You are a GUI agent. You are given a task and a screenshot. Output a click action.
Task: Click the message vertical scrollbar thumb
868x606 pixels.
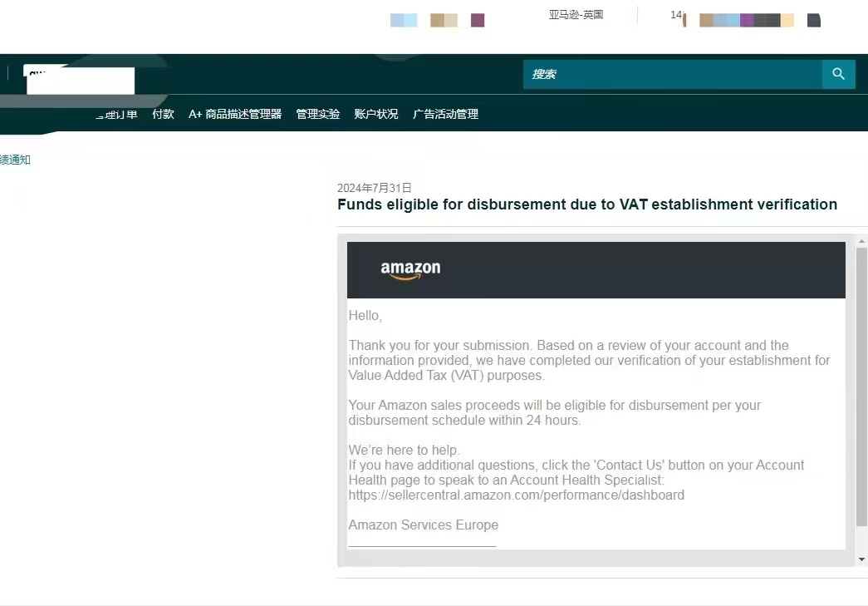tap(861, 387)
